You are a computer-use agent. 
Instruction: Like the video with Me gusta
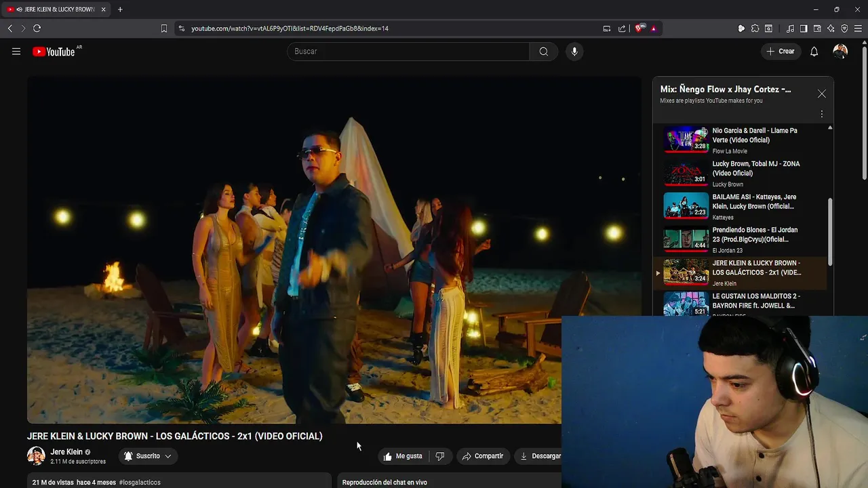(403, 456)
